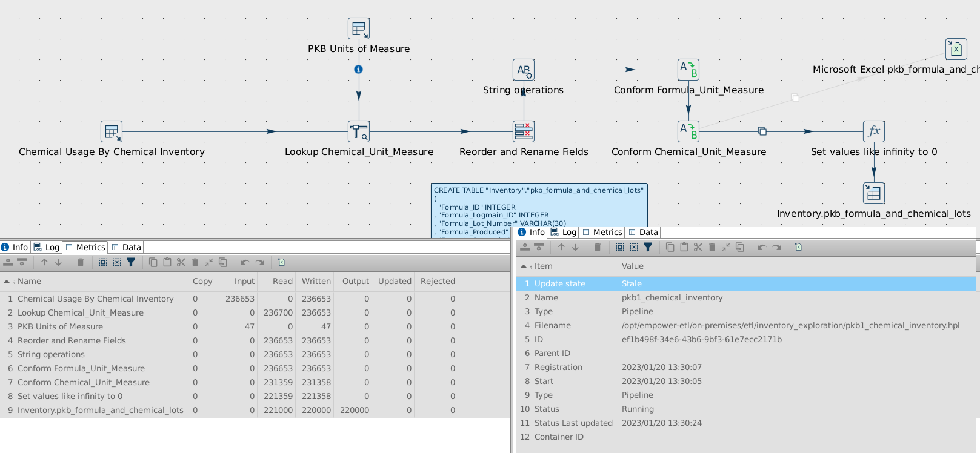Export the metrics table to Excel via toolbar icon
The width and height of the screenshot is (980, 453).
[281, 262]
